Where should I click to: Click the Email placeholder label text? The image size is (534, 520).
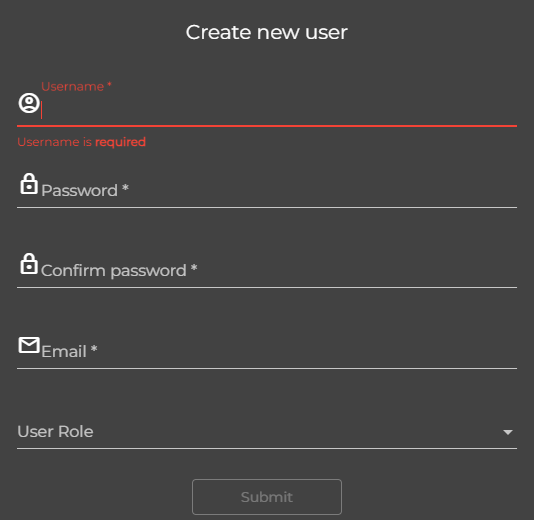[x=64, y=351]
